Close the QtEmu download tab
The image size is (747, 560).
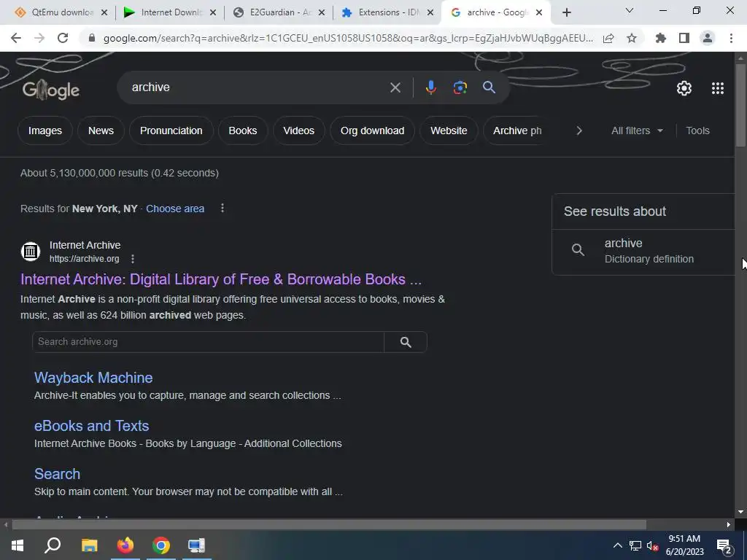(104, 12)
